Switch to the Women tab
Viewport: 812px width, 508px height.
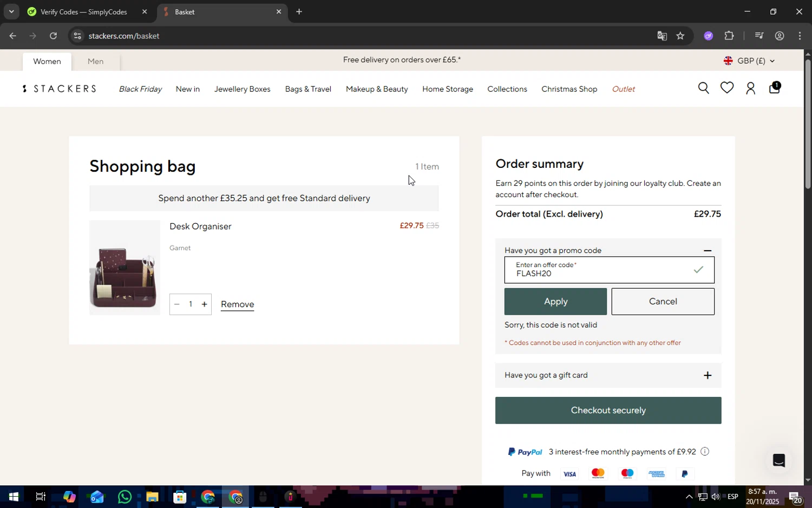click(x=47, y=61)
